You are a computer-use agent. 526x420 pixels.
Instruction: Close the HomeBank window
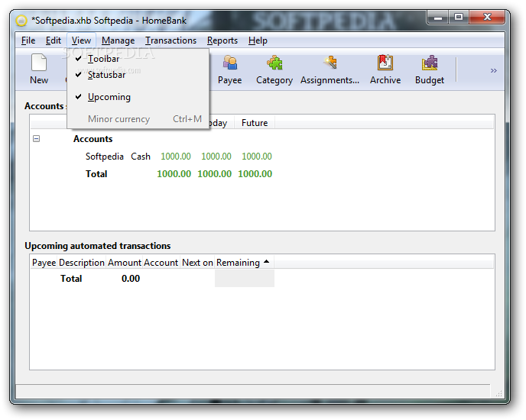[x=487, y=18]
